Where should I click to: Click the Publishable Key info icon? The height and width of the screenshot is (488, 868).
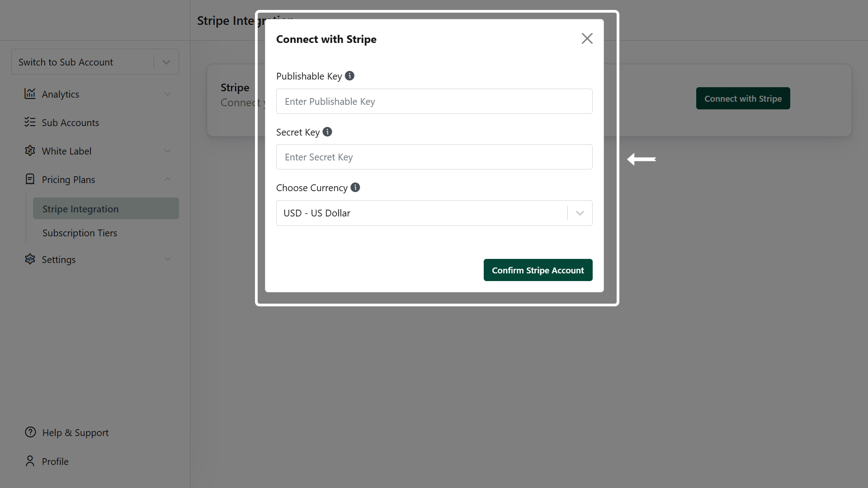(349, 76)
